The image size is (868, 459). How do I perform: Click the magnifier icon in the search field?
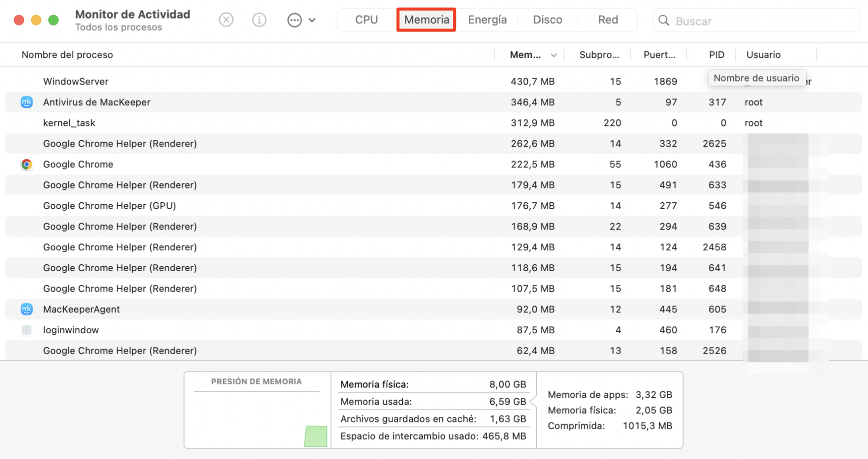click(663, 20)
